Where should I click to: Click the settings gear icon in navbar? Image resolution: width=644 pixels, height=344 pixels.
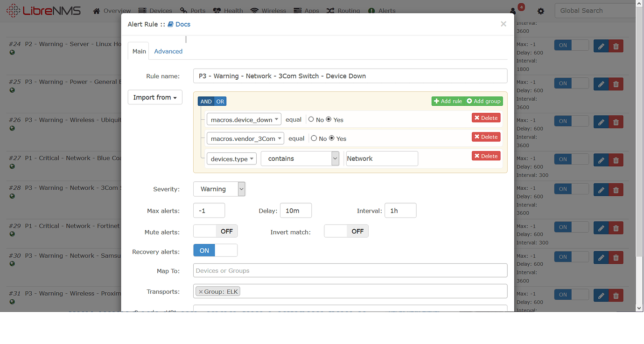(x=541, y=11)
